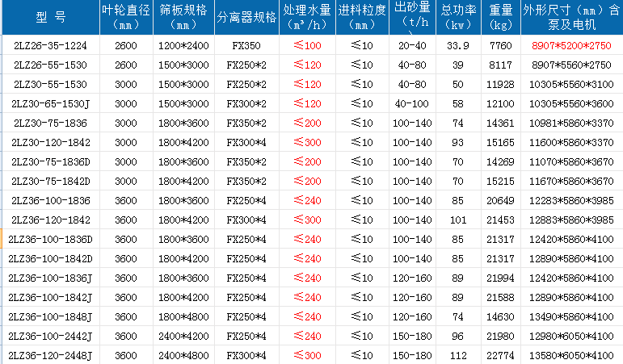Viewport: 623px width, 364px height.
Task: Click model cell 2LZ36-120-1842
Action: [x=51, y=220]
